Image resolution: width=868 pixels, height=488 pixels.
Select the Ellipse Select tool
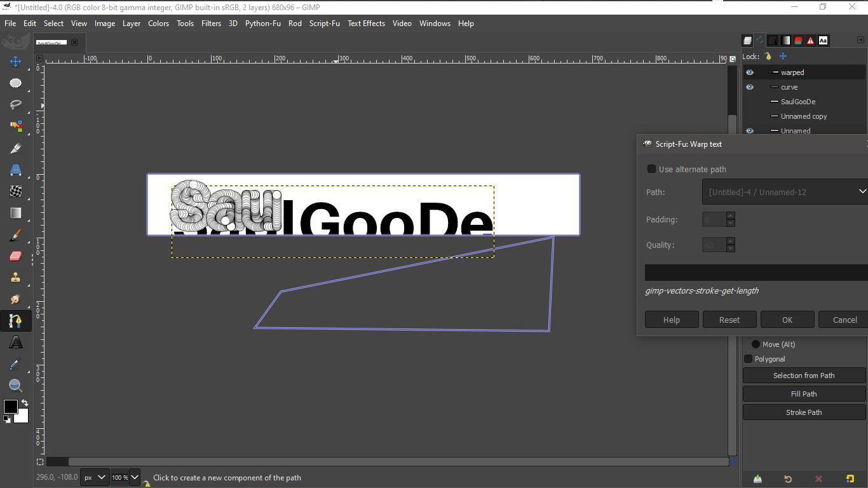15,83
